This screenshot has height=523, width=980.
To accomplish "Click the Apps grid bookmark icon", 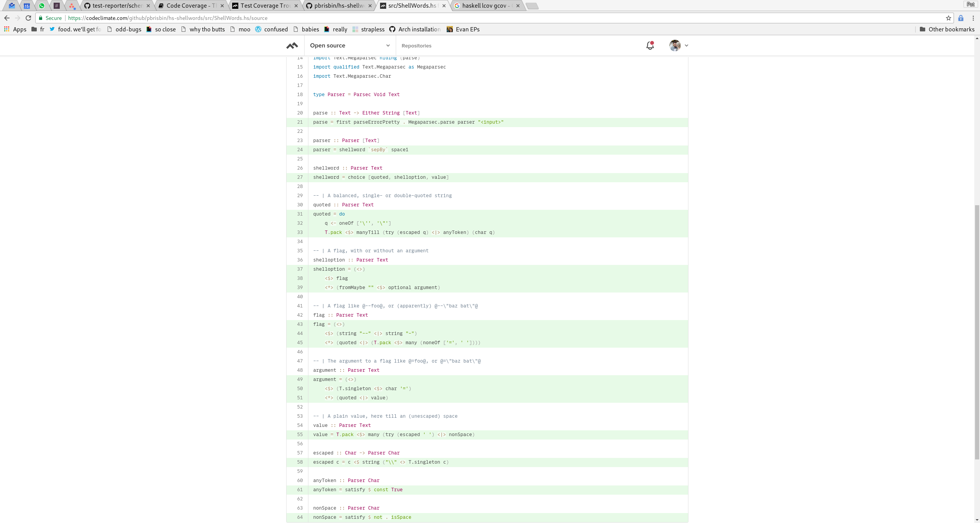I will coord(7,29).
